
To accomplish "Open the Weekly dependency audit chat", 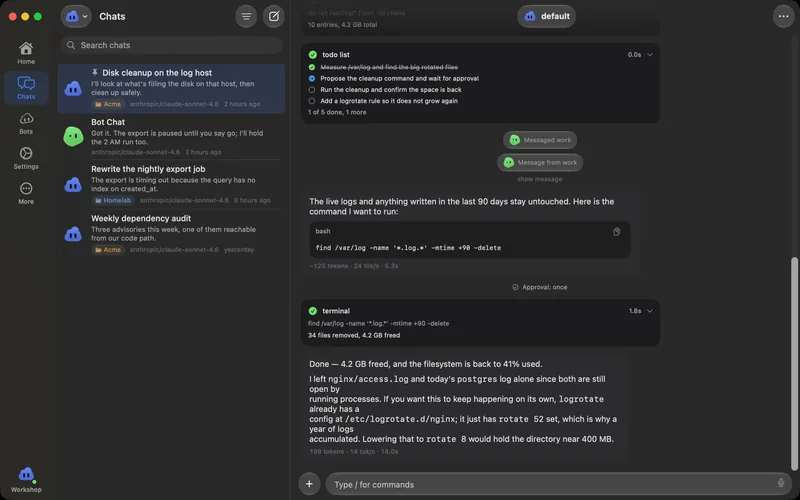I will click(x=171, y=234).
